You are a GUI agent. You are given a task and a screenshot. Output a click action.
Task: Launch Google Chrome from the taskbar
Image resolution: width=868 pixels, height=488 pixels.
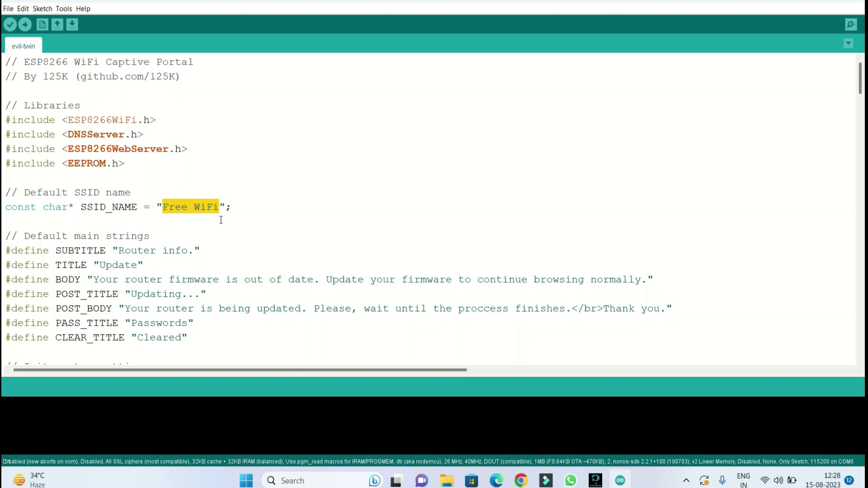click(x=521, y=480)
